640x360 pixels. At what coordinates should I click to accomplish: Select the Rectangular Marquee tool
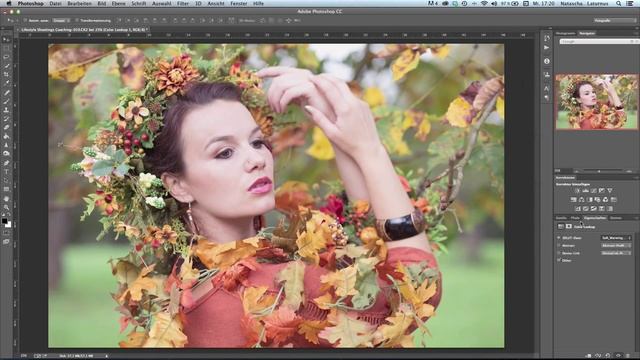[x=6, y=48]
